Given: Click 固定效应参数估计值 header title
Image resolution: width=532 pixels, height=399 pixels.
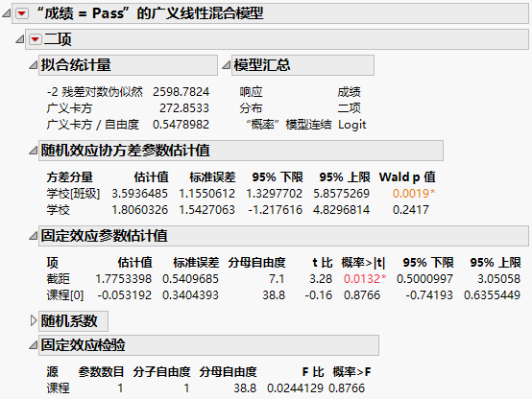Looking at the screenshot, I should pos(105,236).
